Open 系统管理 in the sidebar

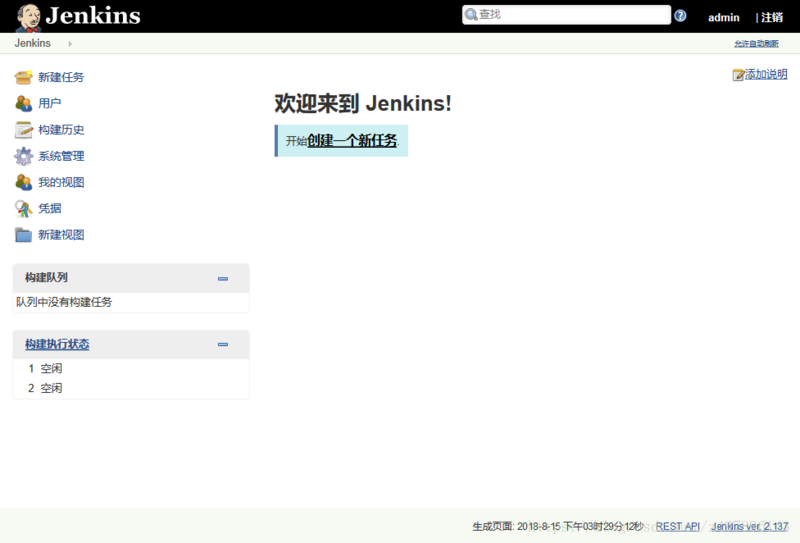click(x=61, y=156)
